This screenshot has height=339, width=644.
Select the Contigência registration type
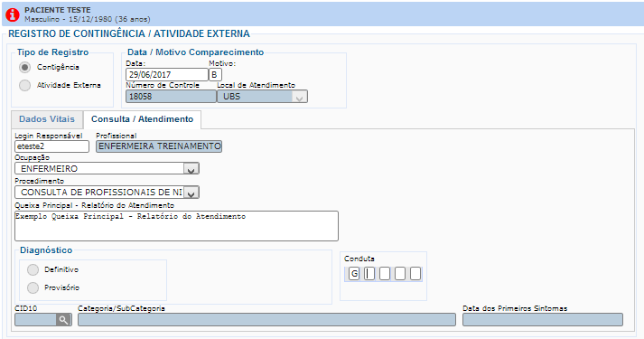25,67
